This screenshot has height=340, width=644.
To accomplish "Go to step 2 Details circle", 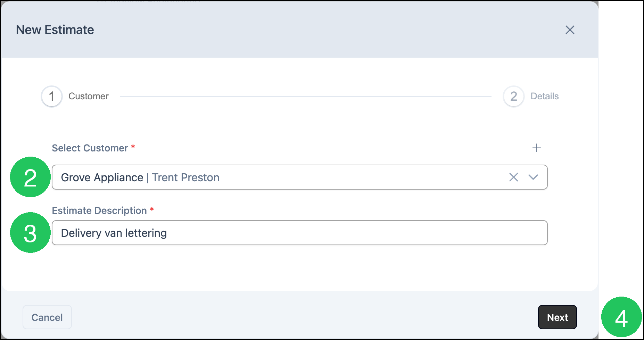I will point(513,96).
